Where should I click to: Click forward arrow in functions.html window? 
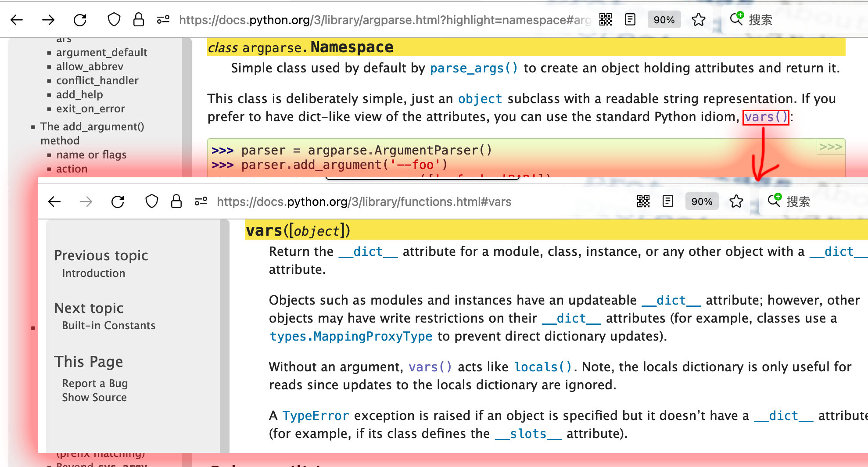86,201
